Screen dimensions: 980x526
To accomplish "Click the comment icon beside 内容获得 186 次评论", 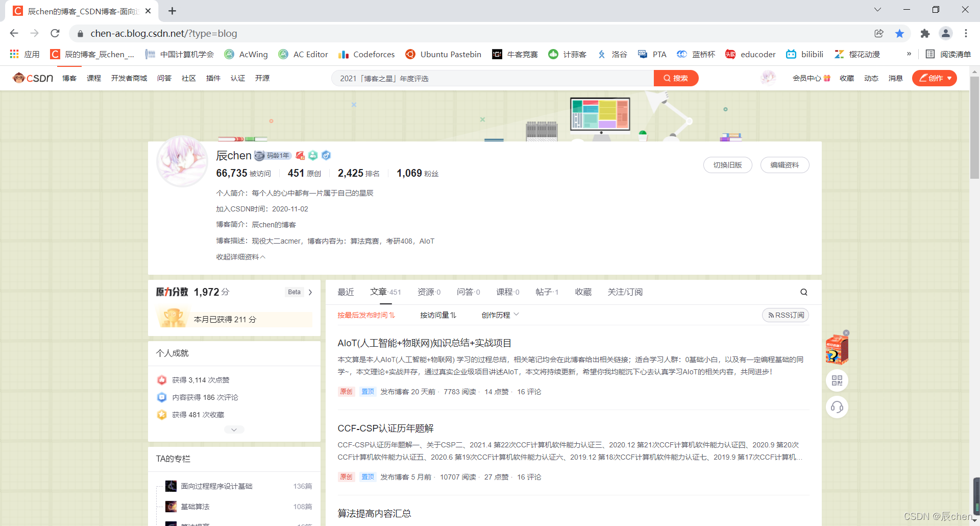I will pyautogui.click(x=162, y=397).
